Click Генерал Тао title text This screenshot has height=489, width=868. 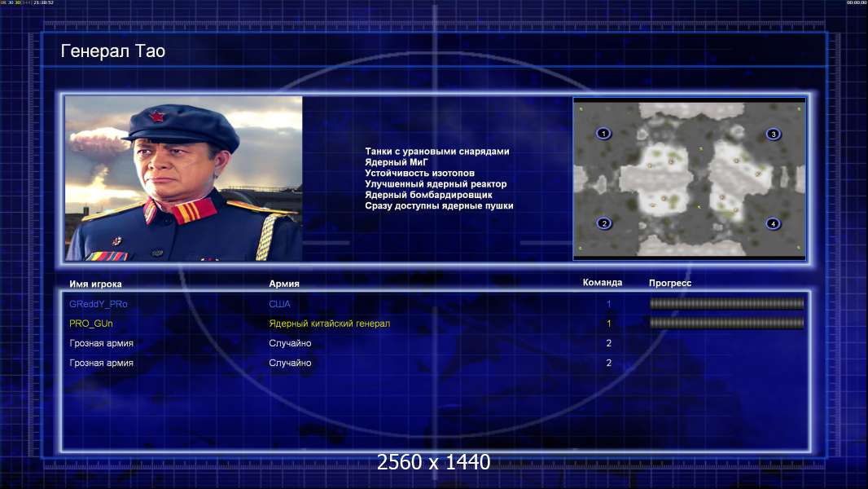(x=113, y=51)
